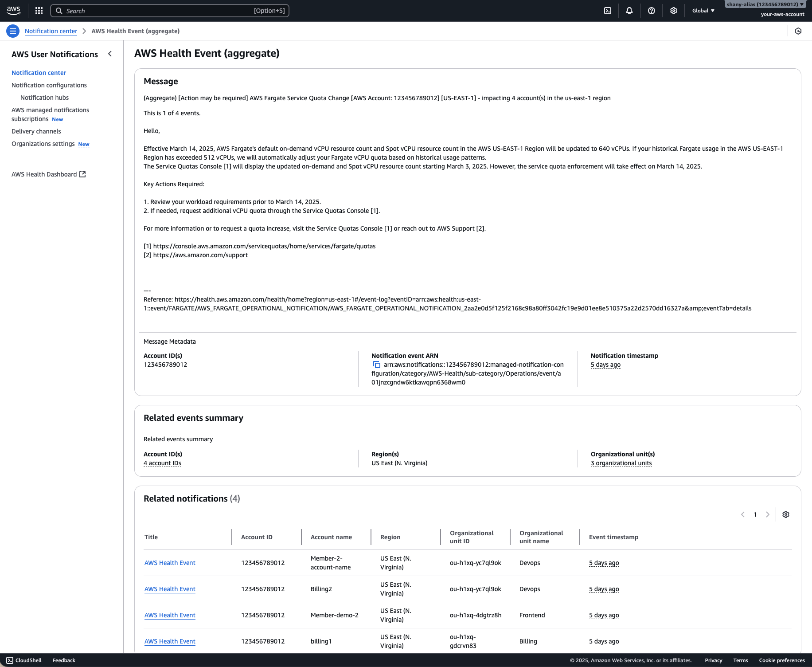Open the Global region dropdown
This screenshot has width=812, height=667.
click(x=703, y=10)
